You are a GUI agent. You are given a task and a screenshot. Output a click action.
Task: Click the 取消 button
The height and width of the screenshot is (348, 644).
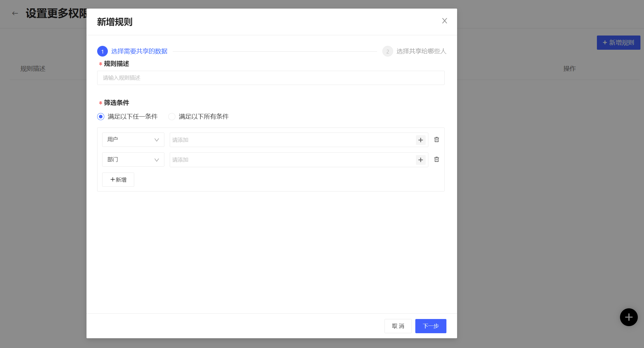click(x=398, y=326)
